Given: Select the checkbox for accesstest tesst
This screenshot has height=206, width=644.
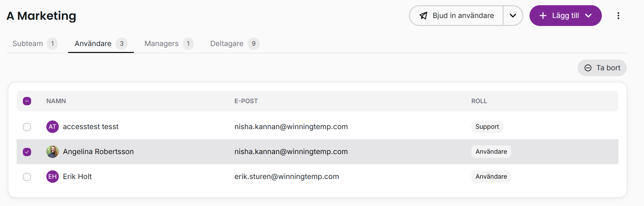Looking at the screenshot, I should (x=27, y=127).
